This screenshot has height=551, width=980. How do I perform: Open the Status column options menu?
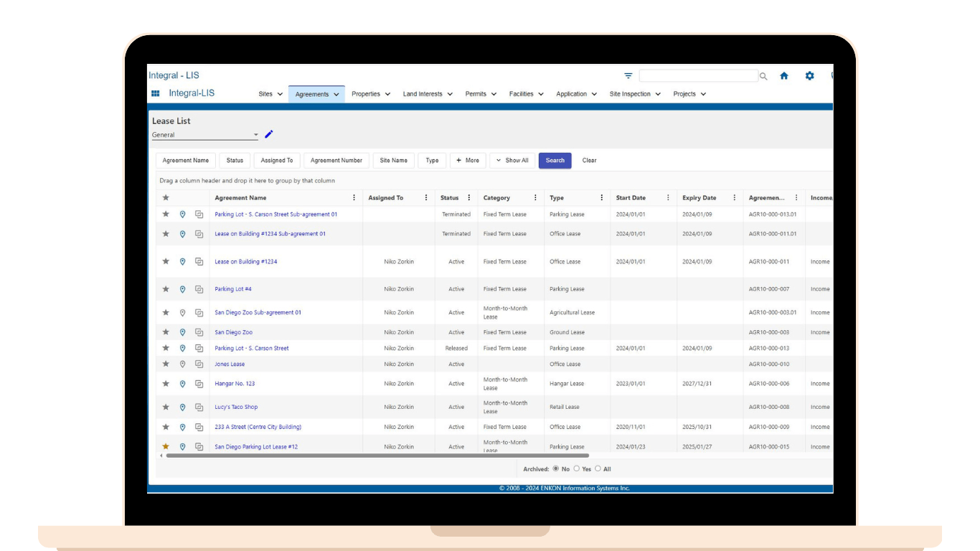[x=469, y=198]
